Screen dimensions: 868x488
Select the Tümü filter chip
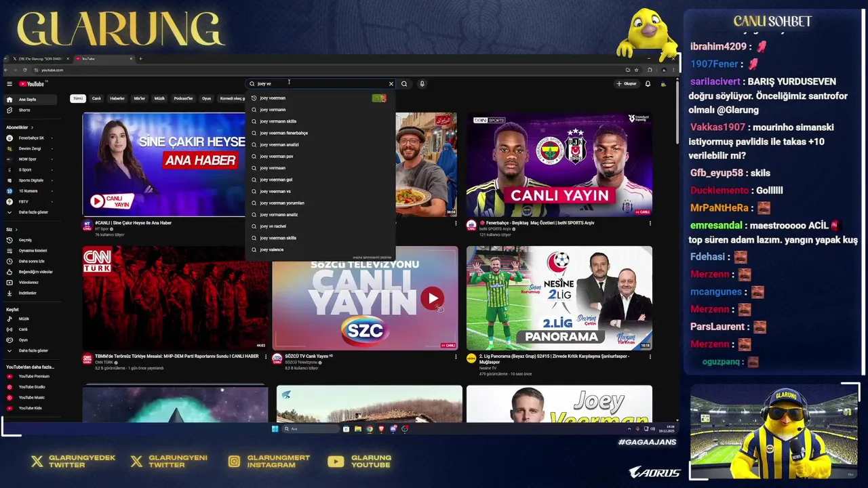click(78, 98)
